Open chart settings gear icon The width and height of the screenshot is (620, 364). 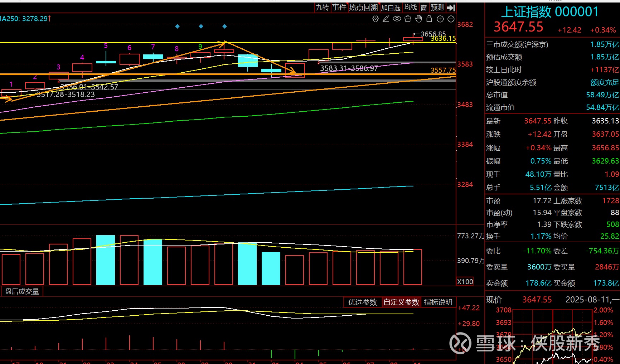[375, 19]
